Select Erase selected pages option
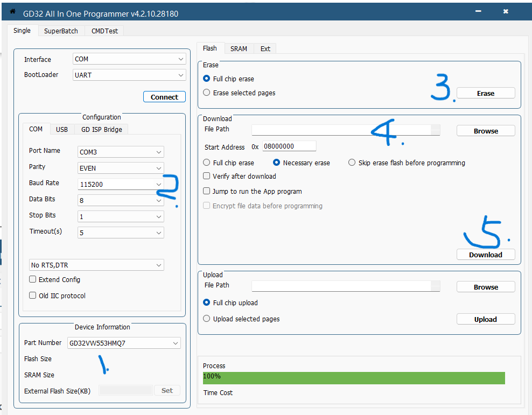This screenshot has height=415, width=532. coord(207,93)
